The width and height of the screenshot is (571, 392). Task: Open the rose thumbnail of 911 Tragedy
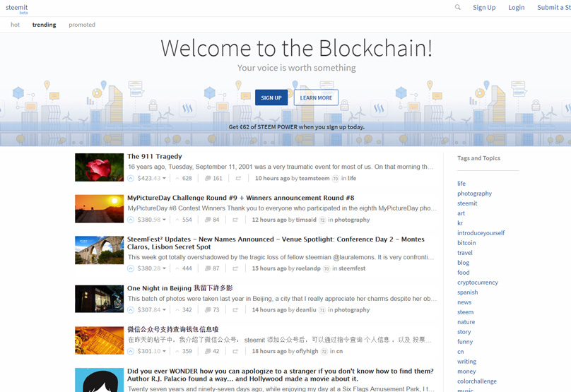(x=99, y=167)
